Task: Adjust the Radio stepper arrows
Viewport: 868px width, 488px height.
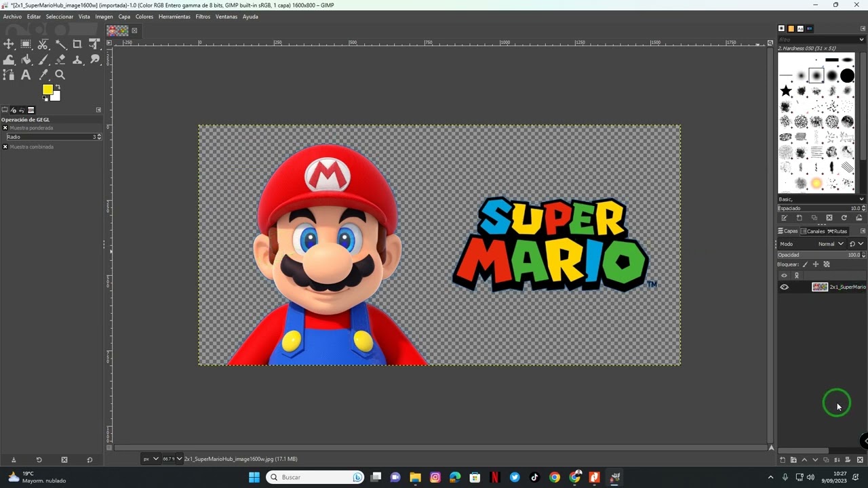Action: click(99, 137)
